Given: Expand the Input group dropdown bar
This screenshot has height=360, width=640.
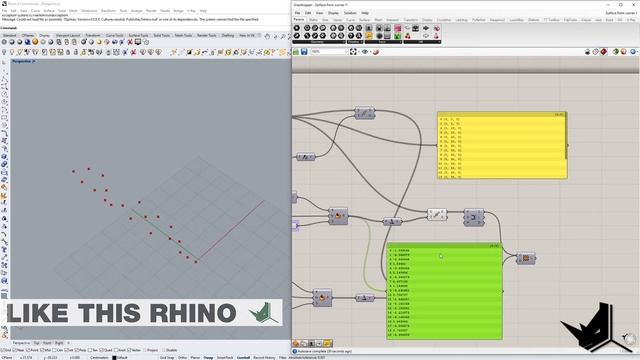Looking at the screenshot, I should (383, 42).
